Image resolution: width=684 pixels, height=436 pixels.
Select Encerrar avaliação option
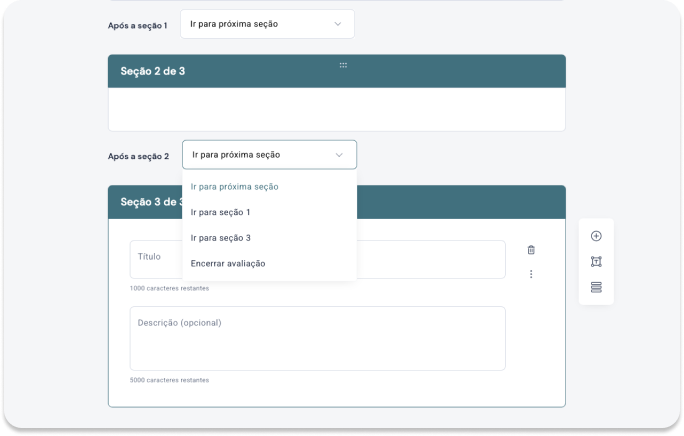pos(227,263)
